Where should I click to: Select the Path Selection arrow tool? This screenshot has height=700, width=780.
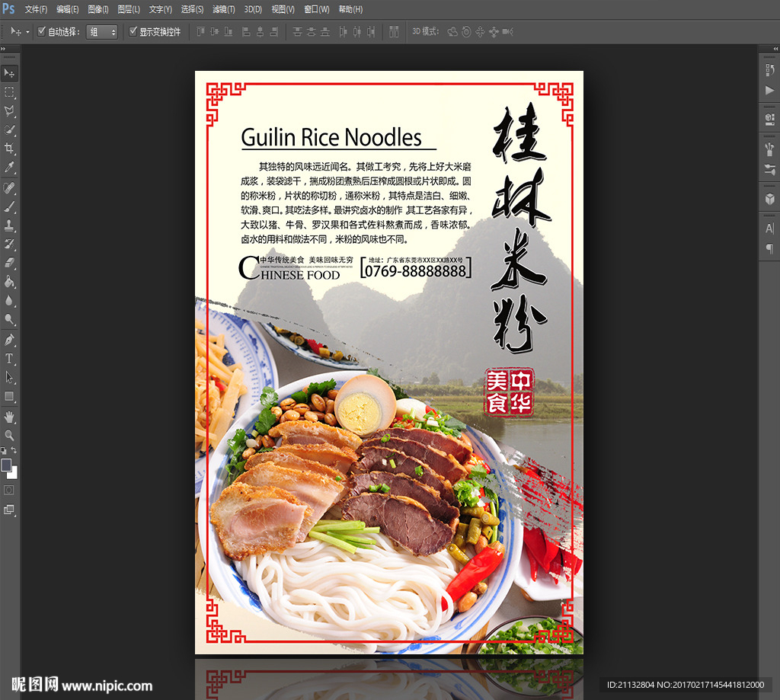coord(9,378)
